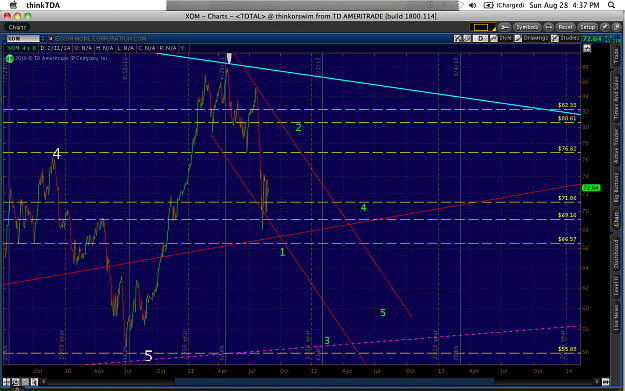
Task: Click the XOM symbol input field
Action: coord(23,39)
